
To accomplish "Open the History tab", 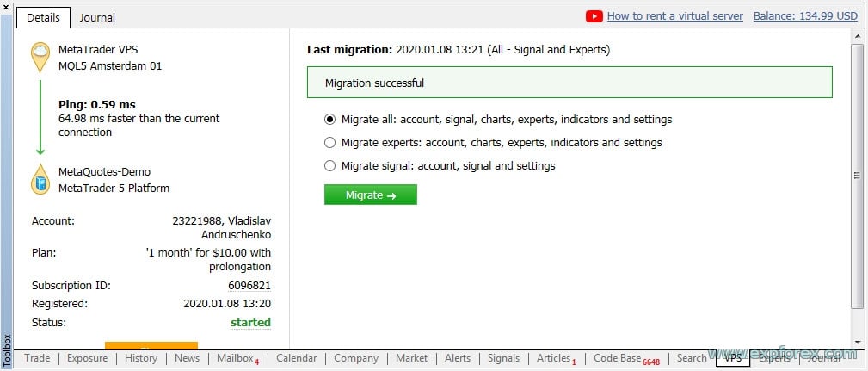I will pos(140,358).
